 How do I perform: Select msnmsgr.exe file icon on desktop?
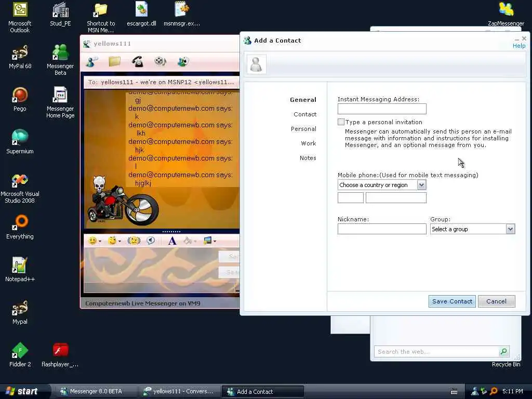click(x=182, y=14)
